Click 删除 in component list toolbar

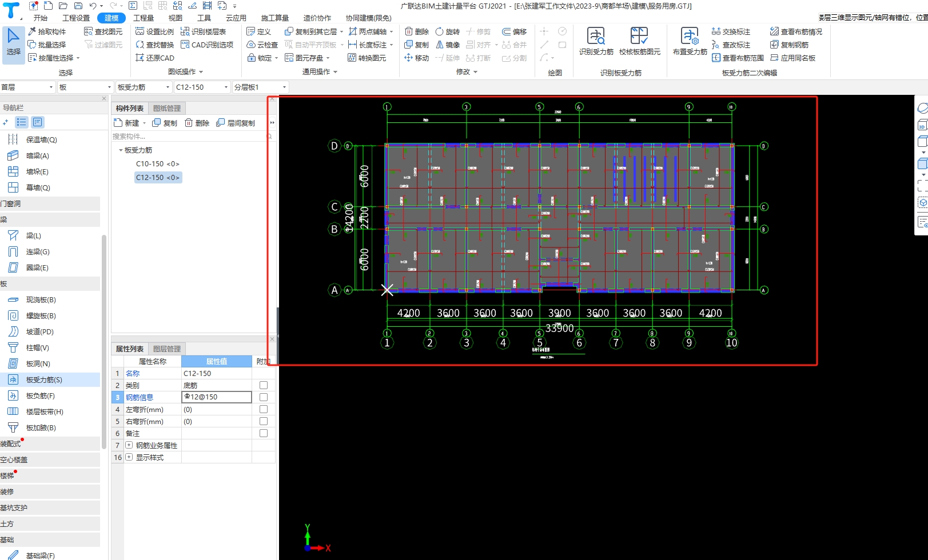tap(197, 123)
